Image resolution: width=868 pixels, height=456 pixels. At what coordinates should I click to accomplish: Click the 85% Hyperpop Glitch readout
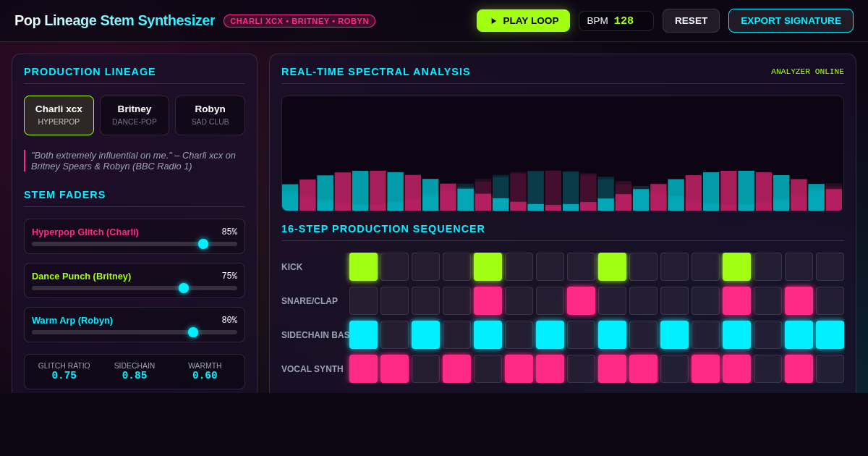229,232
